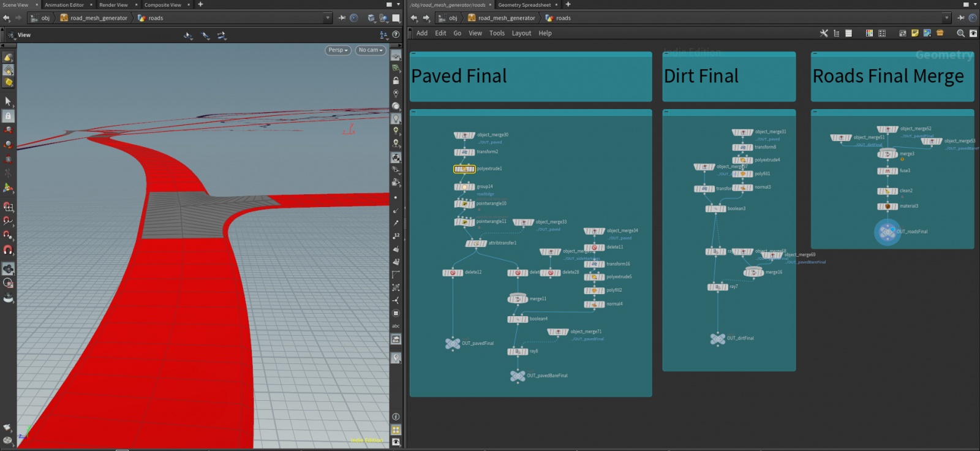Screen dimensions: 980x451
Task: Click third swap tool icon in viewport header
Action: point(222,35)
